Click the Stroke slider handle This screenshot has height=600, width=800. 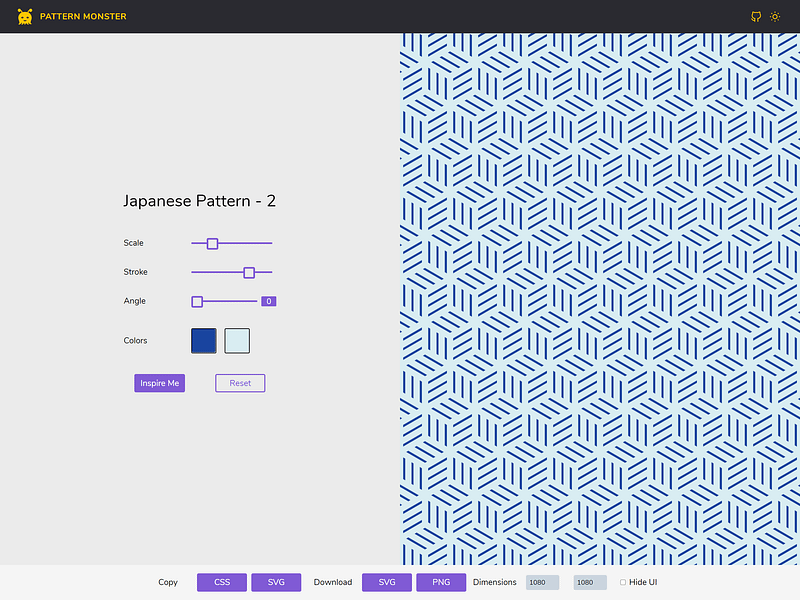(x=249, y=271)
